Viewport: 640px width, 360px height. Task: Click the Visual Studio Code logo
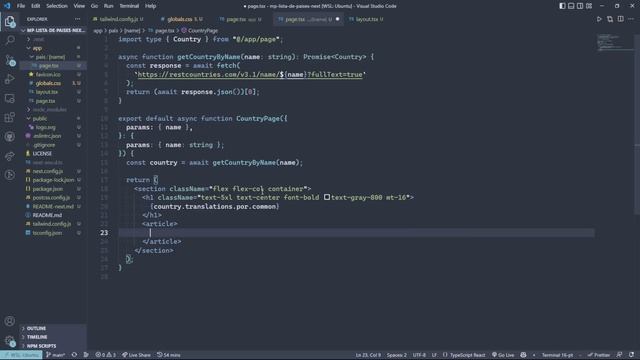coord(7,6)
